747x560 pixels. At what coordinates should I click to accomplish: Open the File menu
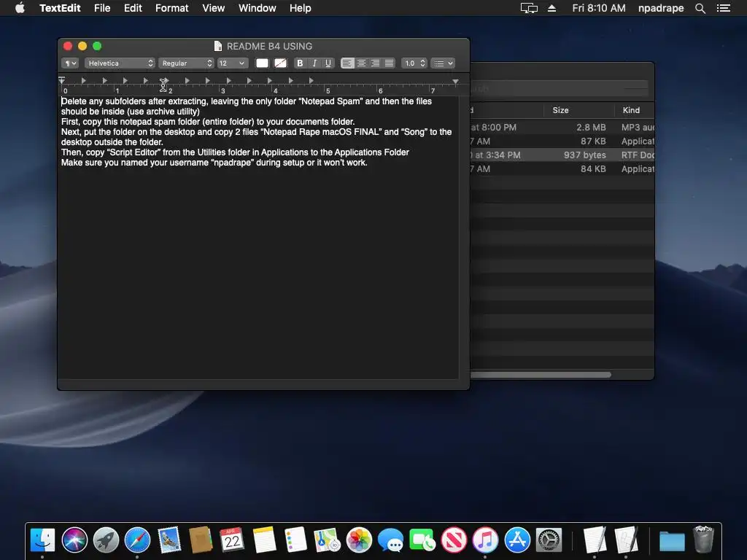[x=102, y=8]
